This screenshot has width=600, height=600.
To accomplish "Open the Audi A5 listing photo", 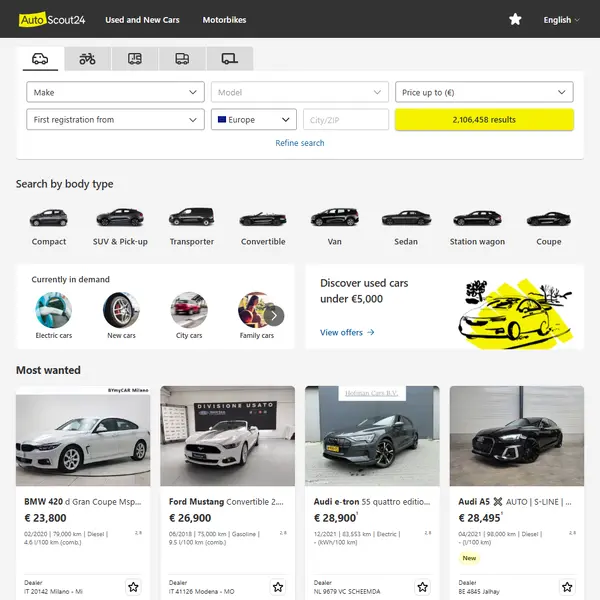I will pos(517,436).
